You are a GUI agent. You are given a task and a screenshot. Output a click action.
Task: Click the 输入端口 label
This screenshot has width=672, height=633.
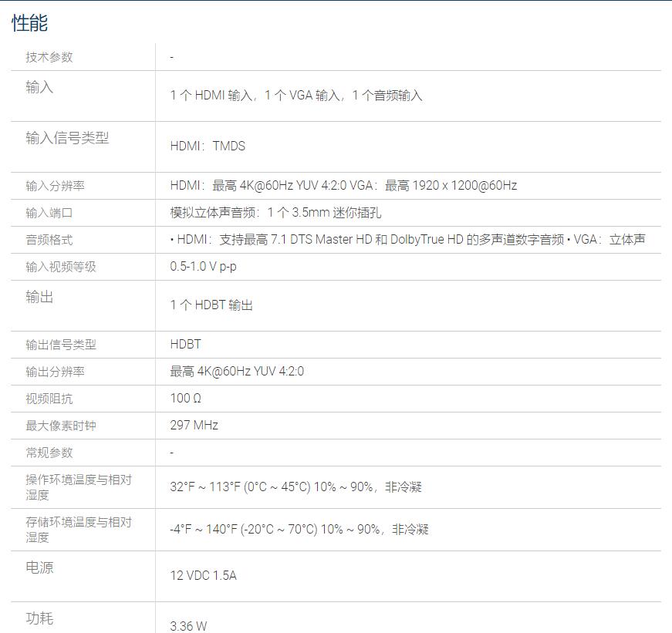pyautogui.click(x=49, y=213)
